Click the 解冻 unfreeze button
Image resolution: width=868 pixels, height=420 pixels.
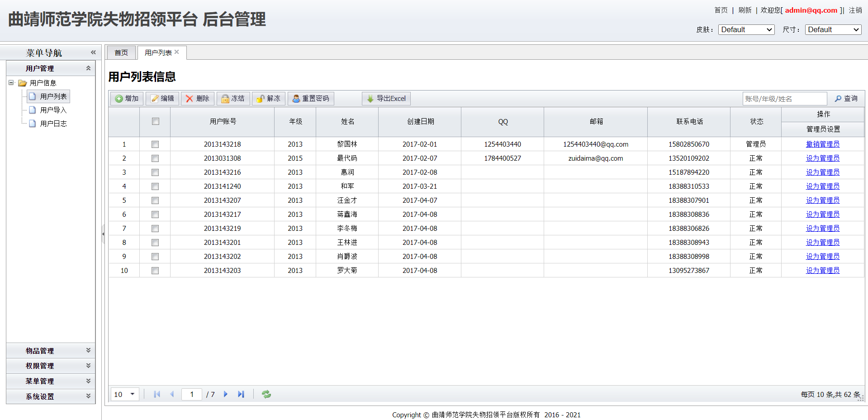pos(269,99)
